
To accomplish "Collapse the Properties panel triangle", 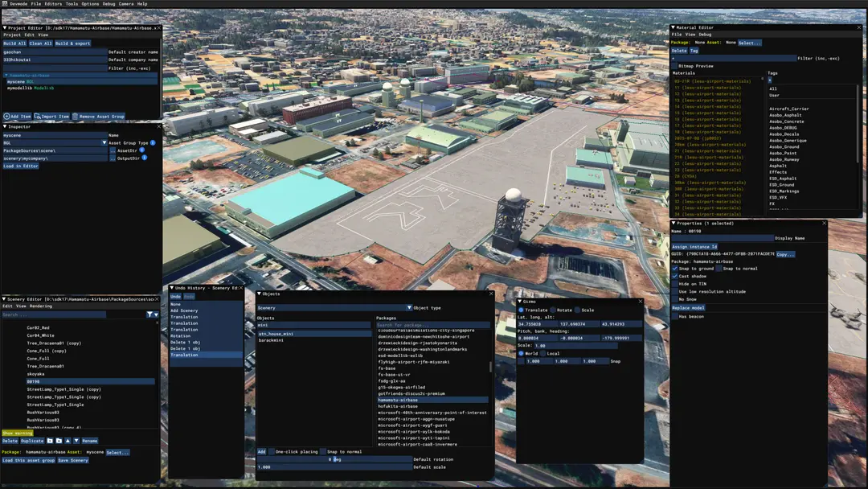I will tap(674, 223).
